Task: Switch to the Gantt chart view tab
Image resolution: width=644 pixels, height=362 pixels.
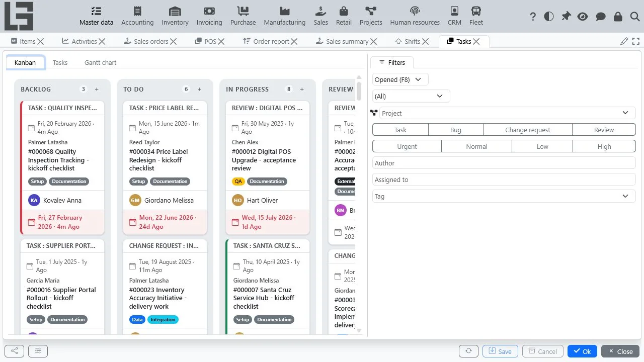Action: tap(101, 62)
